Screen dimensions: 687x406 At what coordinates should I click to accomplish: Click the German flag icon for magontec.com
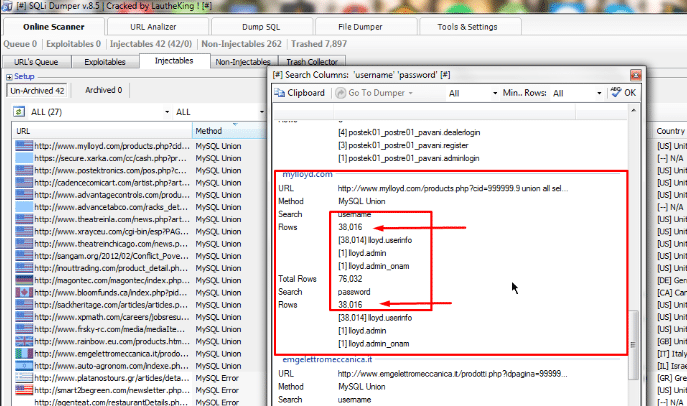tap(24, 280)
